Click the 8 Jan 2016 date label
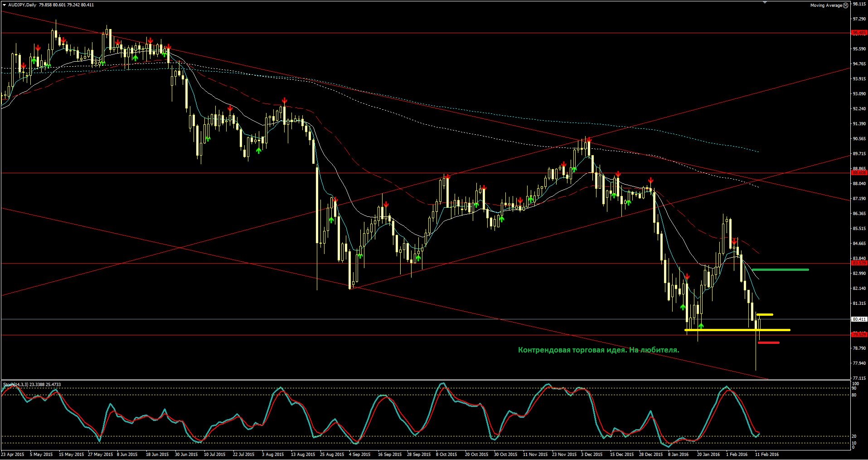Image resolution: width=868 pixels, height=460 pixels. point(678,454)
